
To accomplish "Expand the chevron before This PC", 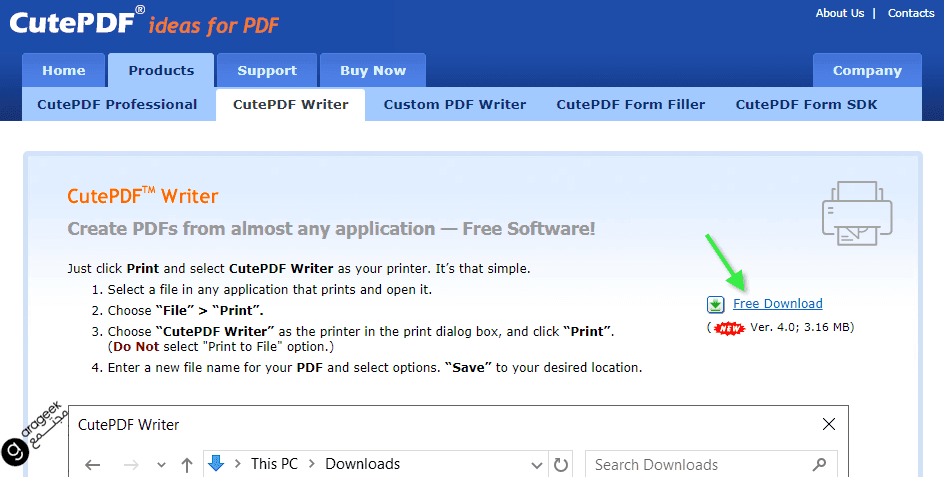I will coord(238,464).
